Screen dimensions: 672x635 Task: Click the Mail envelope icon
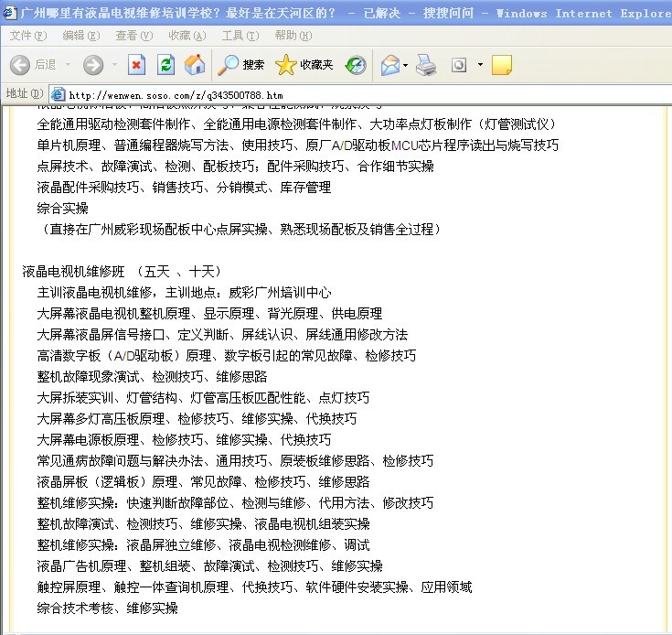390,65
